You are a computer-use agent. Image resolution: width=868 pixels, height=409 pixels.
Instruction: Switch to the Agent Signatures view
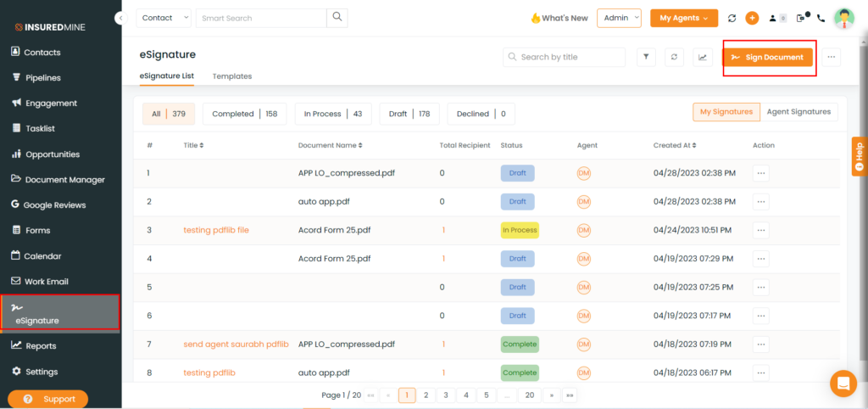tap(798, 112)
